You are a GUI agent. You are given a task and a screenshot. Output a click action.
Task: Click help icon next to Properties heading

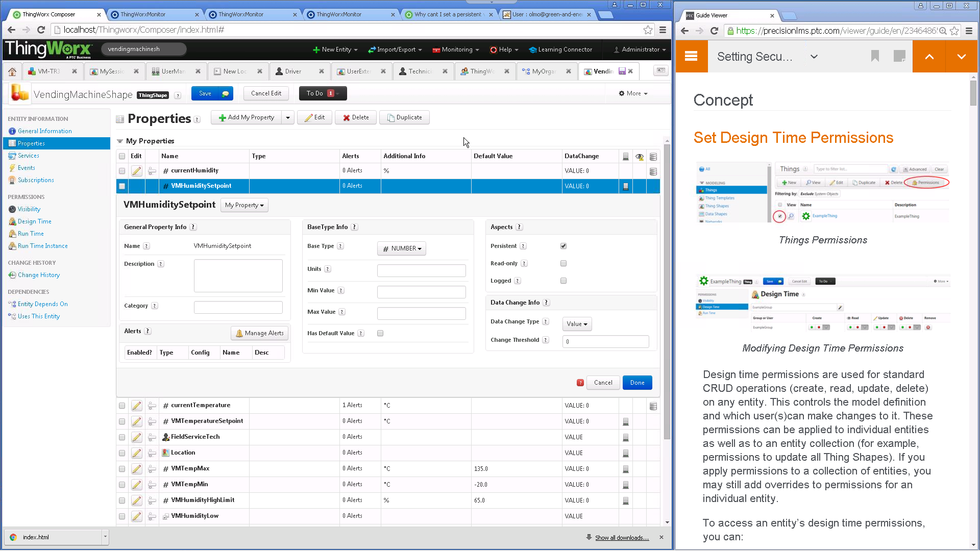tap(198, 119)
